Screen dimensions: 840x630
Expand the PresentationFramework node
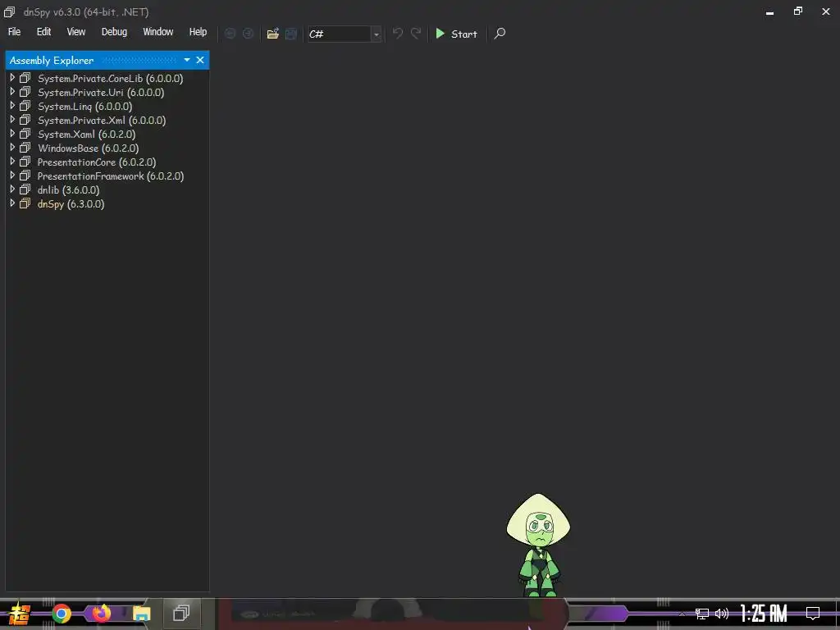pyautogui.click(x=12, y=176)
